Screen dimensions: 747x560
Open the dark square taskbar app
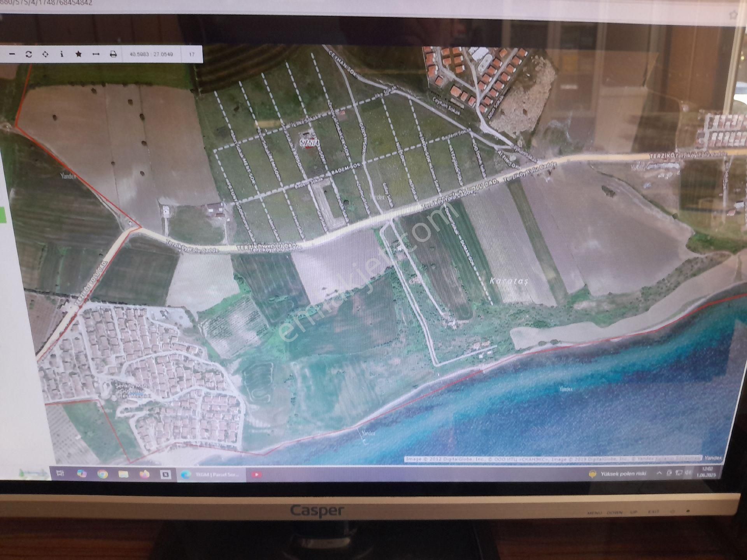pyautogui.click(x=165, y=474)
